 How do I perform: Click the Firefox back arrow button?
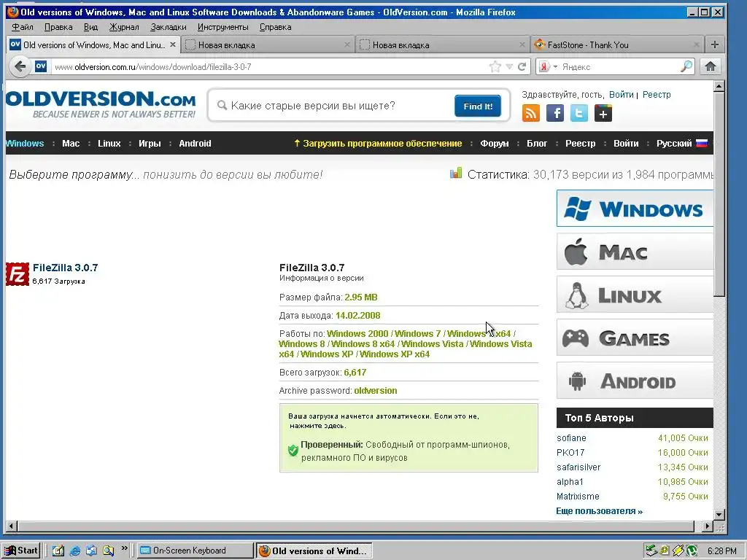click(20, 66)
